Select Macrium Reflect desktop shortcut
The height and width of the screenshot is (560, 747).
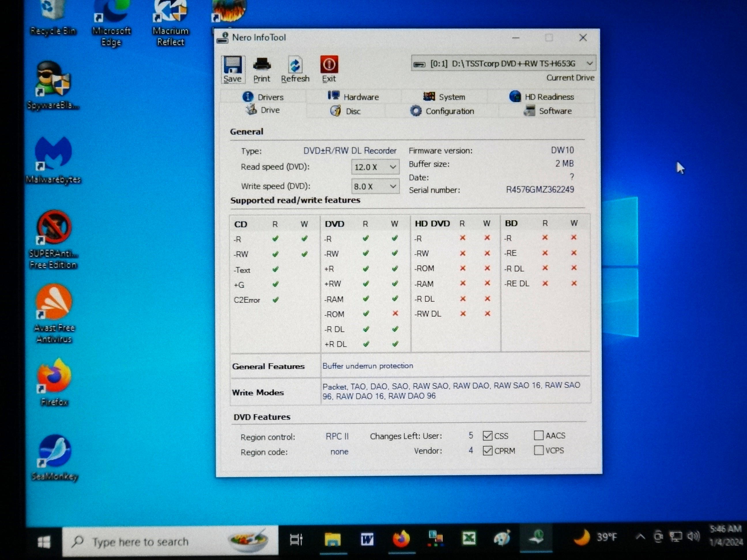point(171,23)
